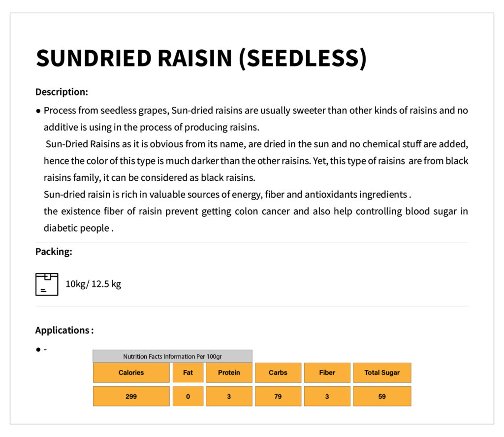This screenshot has width=504, height=437.
Task: Click the 10kg/ 12.5 kg packing text
Action: pos(93,284)
